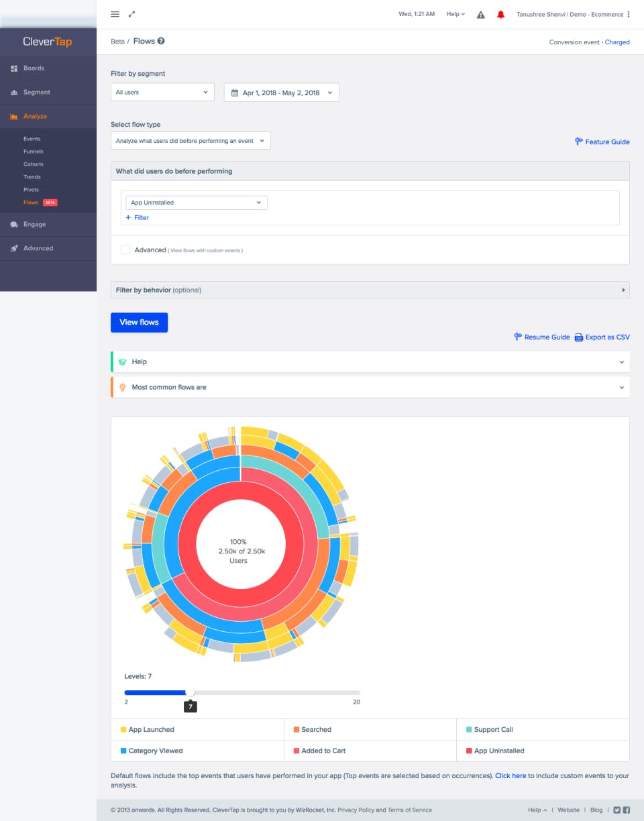Select the Segment icon in the sidebar

click(x=14, y=92)
